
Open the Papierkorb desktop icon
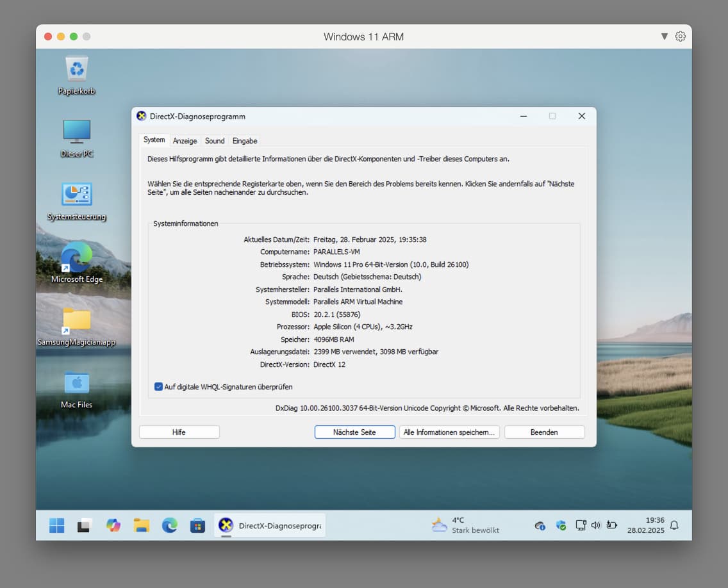pyautogui.click(x=77, y=76)
